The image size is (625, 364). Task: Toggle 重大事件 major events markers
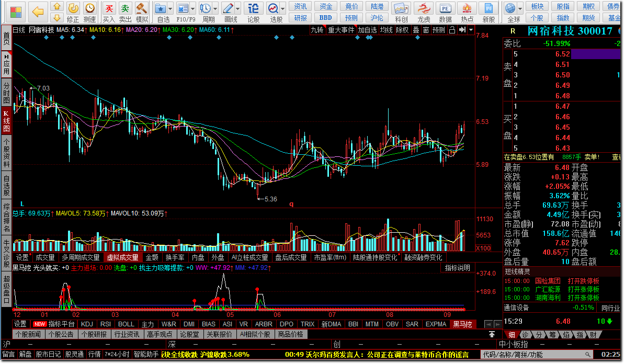(x=341, y=30)
